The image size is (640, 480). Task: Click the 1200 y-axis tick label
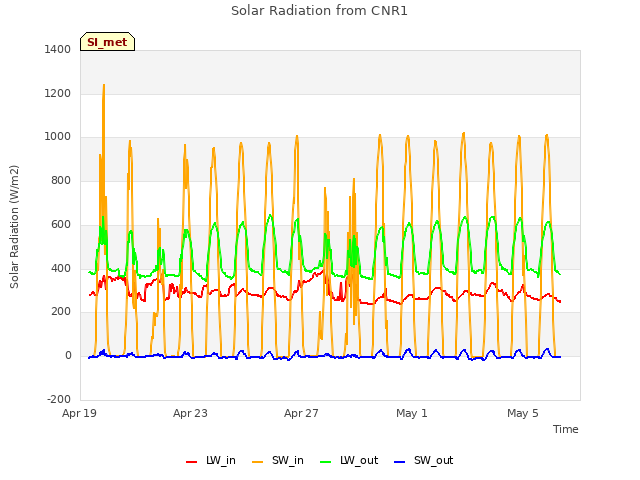[x=58, y=93]
